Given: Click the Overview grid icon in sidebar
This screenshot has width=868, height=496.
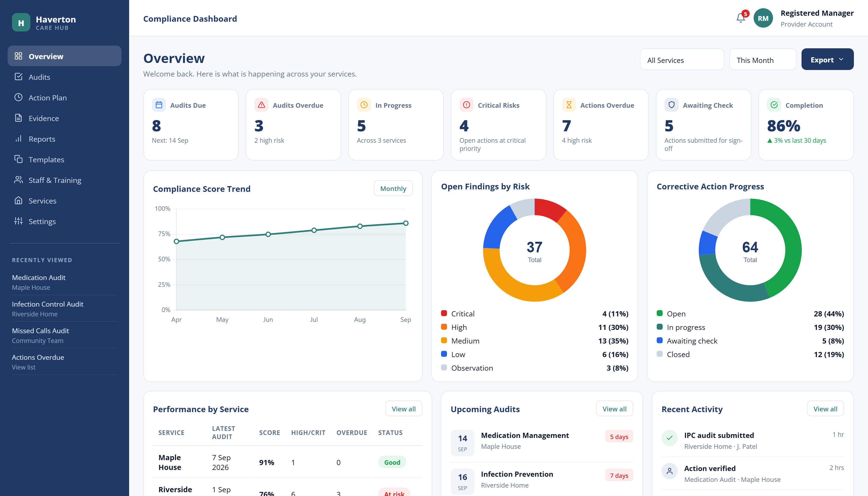Looking at the screenshot, I should pos(18,56).
